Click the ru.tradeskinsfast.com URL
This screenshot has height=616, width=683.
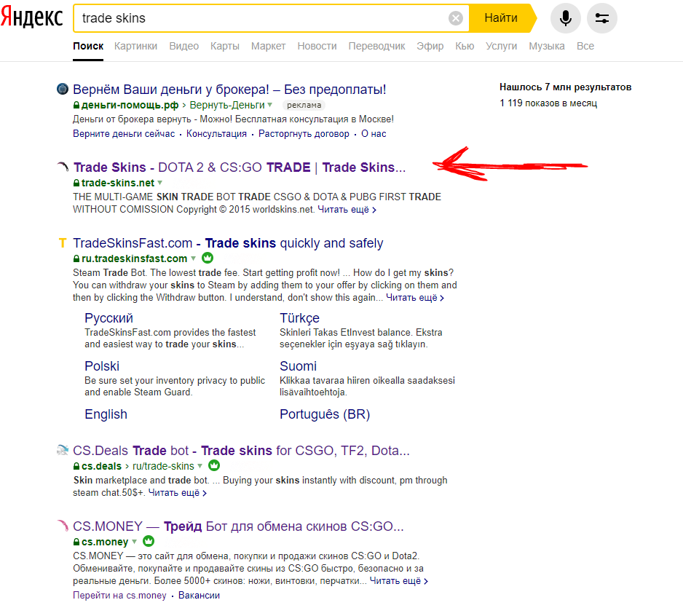tap(134, 258)
